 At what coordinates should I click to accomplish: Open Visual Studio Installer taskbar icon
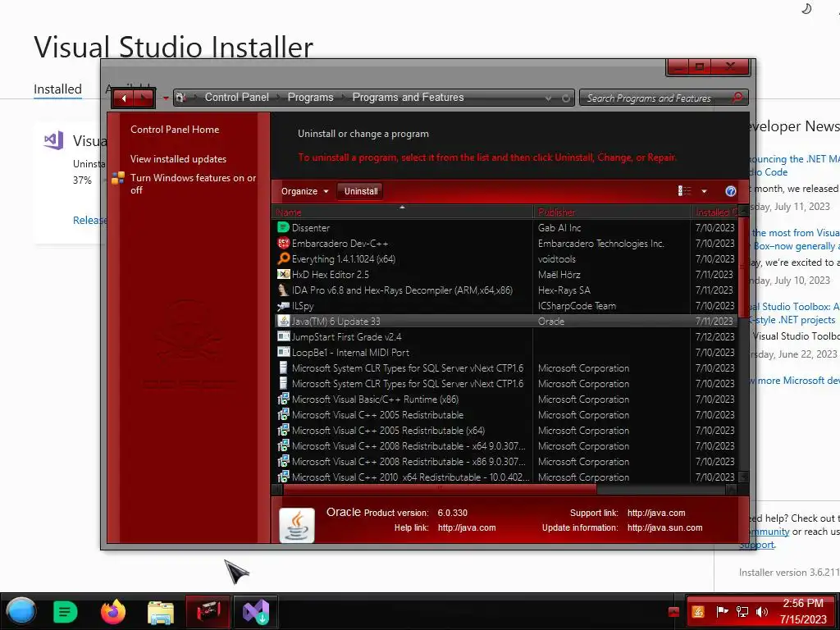point(256,612)
